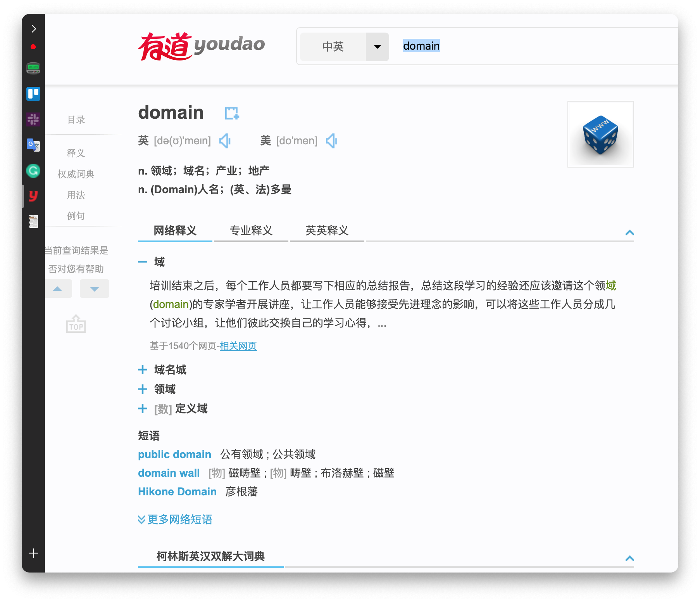Open the public domain phrase link
The image size is (700, 602).
pos(174,454)
